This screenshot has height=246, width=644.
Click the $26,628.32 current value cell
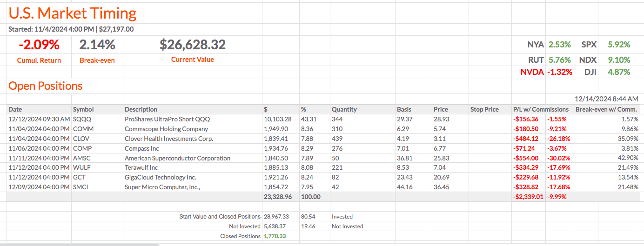(192, 45)
